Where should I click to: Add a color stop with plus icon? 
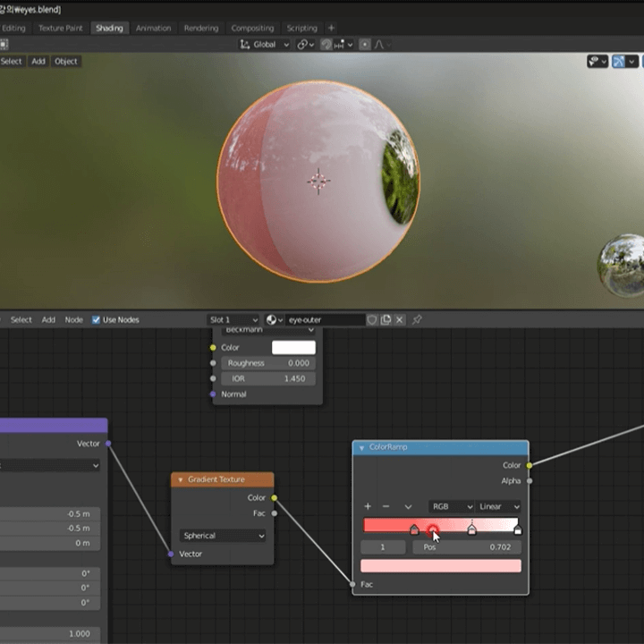pos(368,506)
